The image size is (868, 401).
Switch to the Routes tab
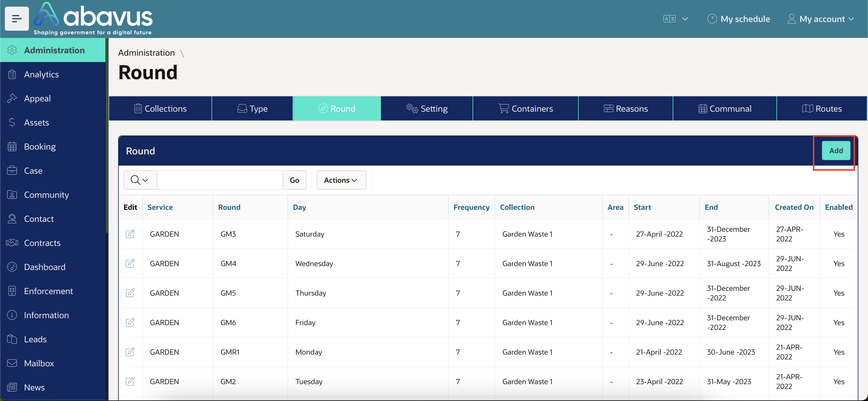pos(822,108)
